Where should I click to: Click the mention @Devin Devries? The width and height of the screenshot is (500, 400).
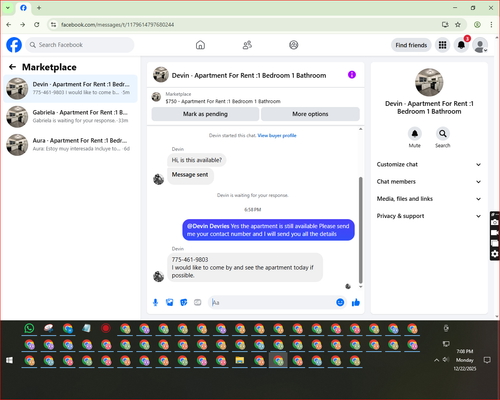click(208, 226)
